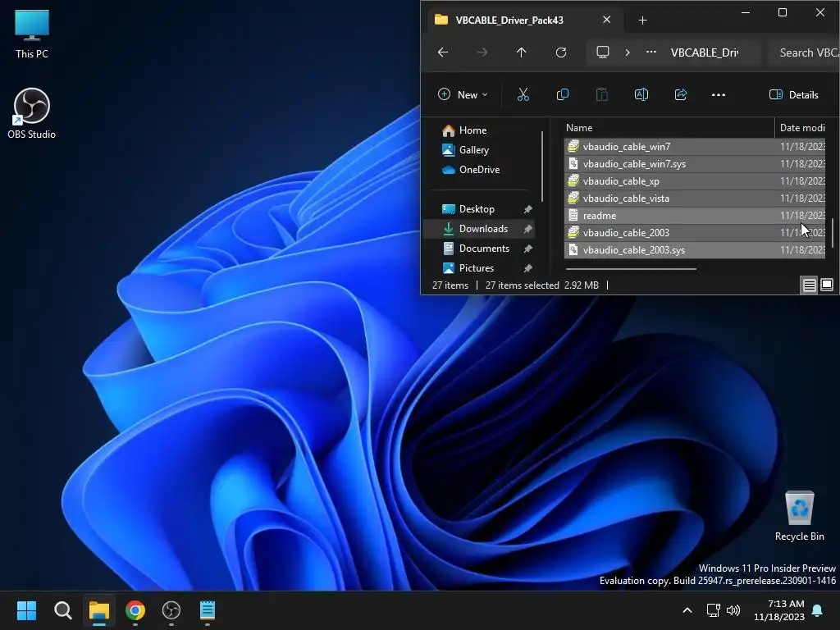This screenshot has height=630, width=840.
Task: Select the Recycle Bin desktop icon
Action: click(799, 516)
